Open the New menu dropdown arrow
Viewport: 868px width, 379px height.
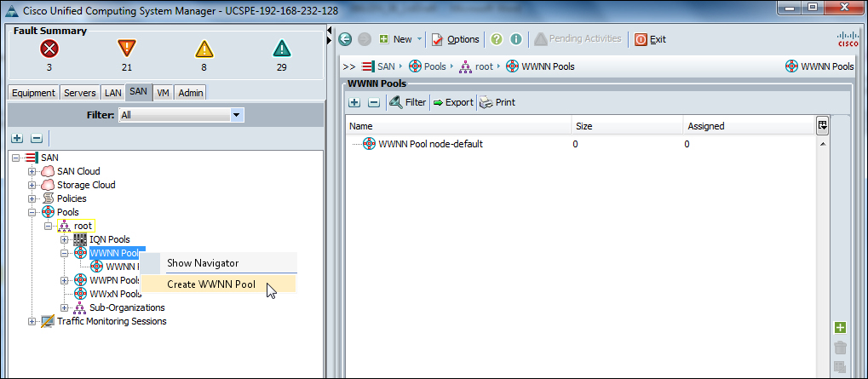[419, 39]
